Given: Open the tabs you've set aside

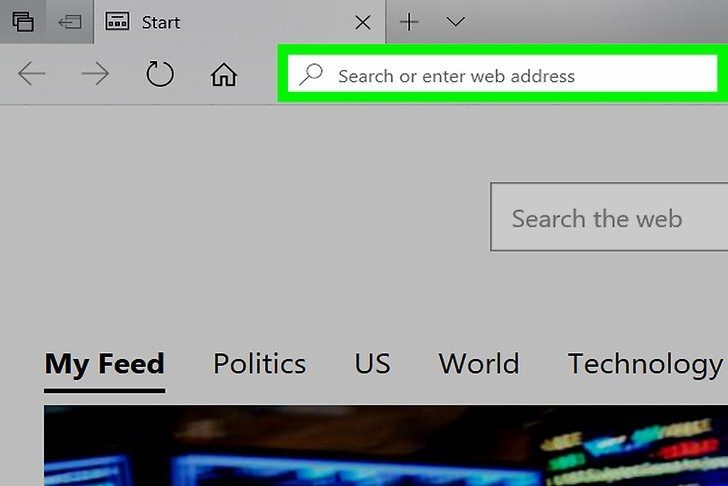Looking at the screenshot, I should point(23,22).
